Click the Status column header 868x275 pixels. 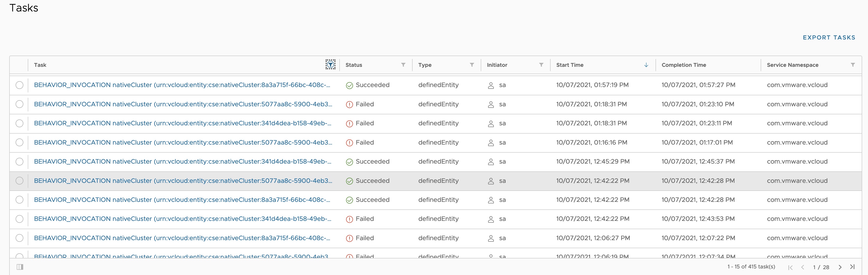[x=353, y=65]
